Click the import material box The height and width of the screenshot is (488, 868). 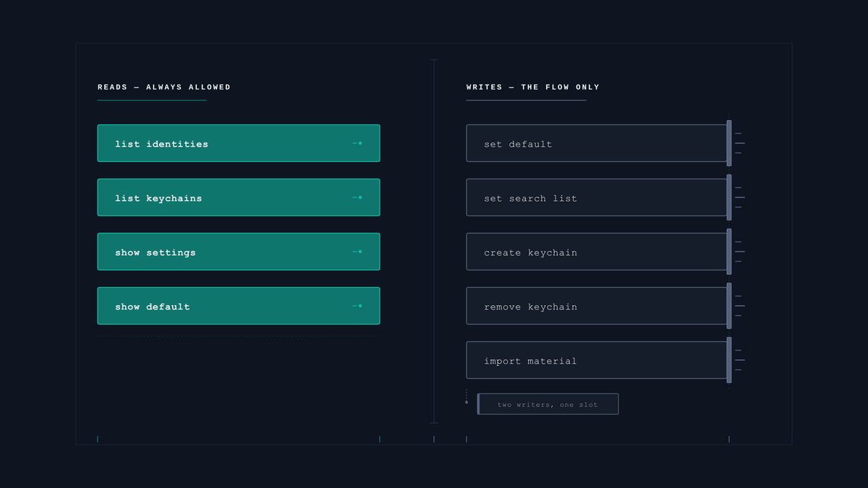(x=597, y=360)
